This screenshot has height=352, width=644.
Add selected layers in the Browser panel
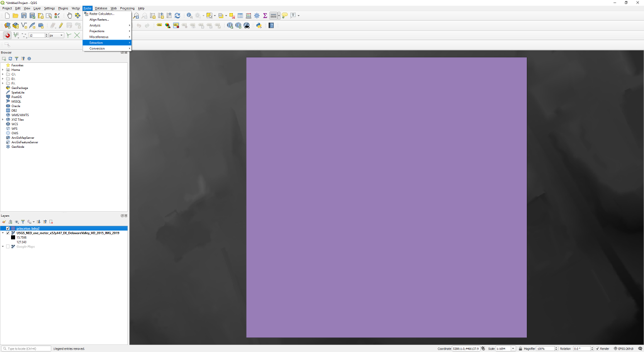(4, 58)
